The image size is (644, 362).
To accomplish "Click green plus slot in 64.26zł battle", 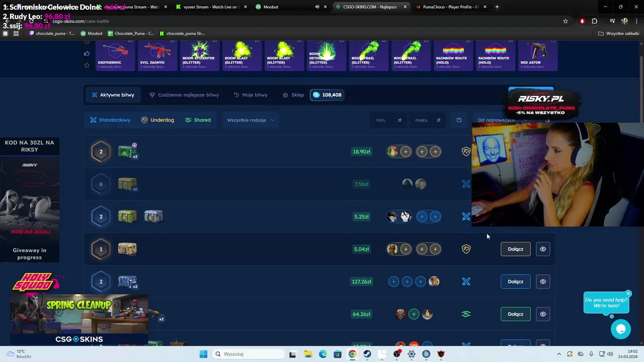I will [414, 314].
